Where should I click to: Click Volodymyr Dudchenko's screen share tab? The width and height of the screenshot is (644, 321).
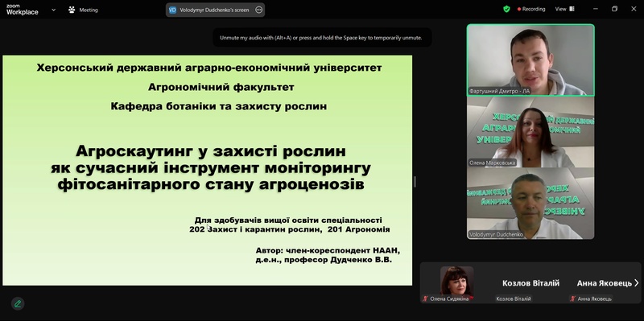point(215,10)
